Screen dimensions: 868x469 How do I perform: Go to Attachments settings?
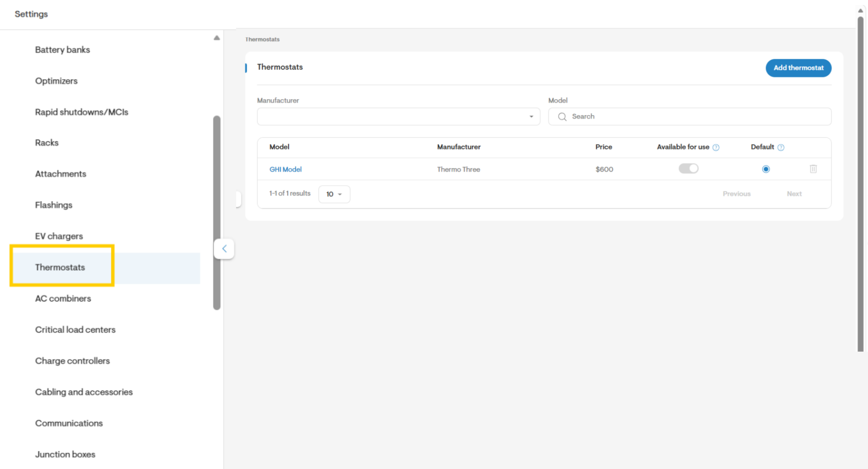click(x=61, y=174)
